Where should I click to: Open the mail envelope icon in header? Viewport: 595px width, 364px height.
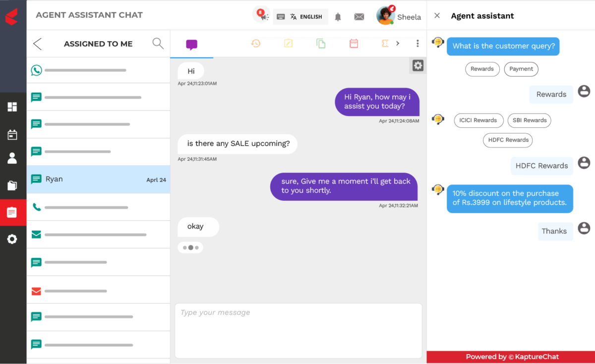[359, 17]
